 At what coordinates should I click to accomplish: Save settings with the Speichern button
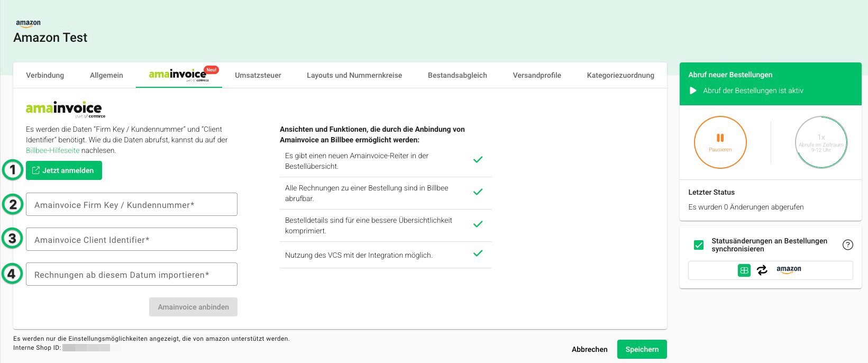(x=642, y=349)
